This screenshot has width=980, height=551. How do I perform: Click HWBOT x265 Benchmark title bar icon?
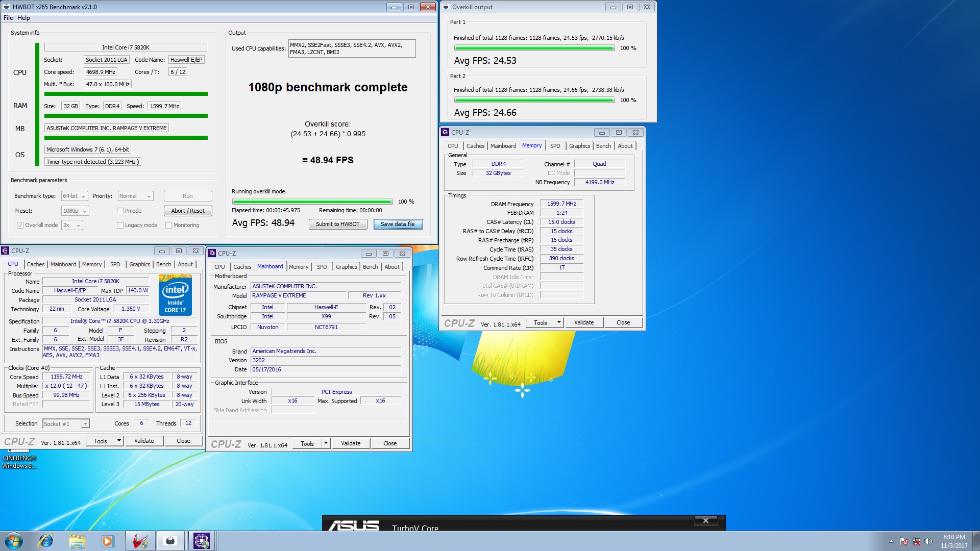click(x=7, y=7)
